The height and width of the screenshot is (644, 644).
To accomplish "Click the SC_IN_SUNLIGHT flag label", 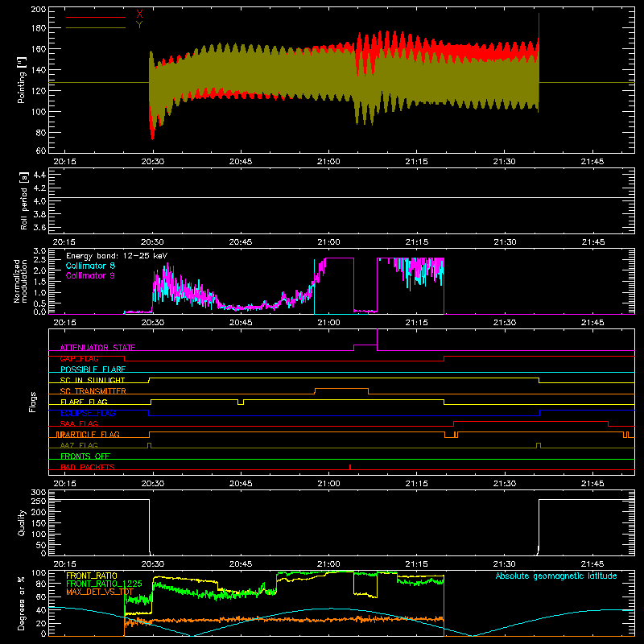I will [x=93, y=380].
